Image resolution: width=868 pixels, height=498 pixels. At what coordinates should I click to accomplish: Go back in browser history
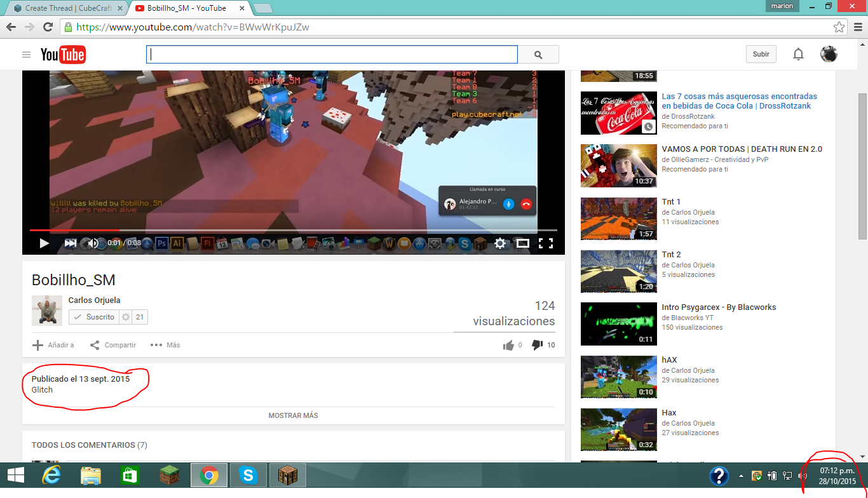[x=11, y=27]
